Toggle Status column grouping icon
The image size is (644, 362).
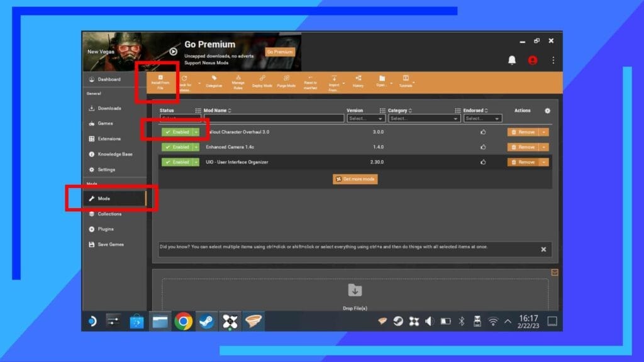pos(198,111)
